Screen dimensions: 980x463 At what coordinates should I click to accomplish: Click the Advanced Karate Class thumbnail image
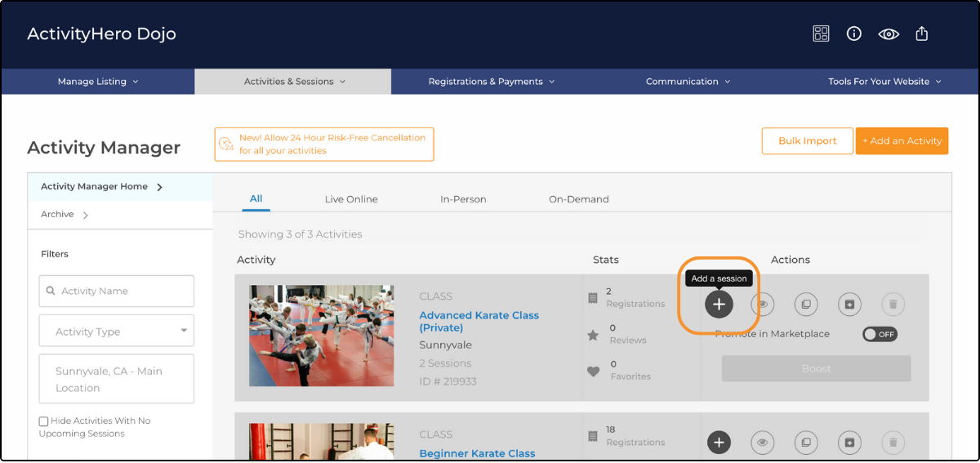(x=321, y=336)
